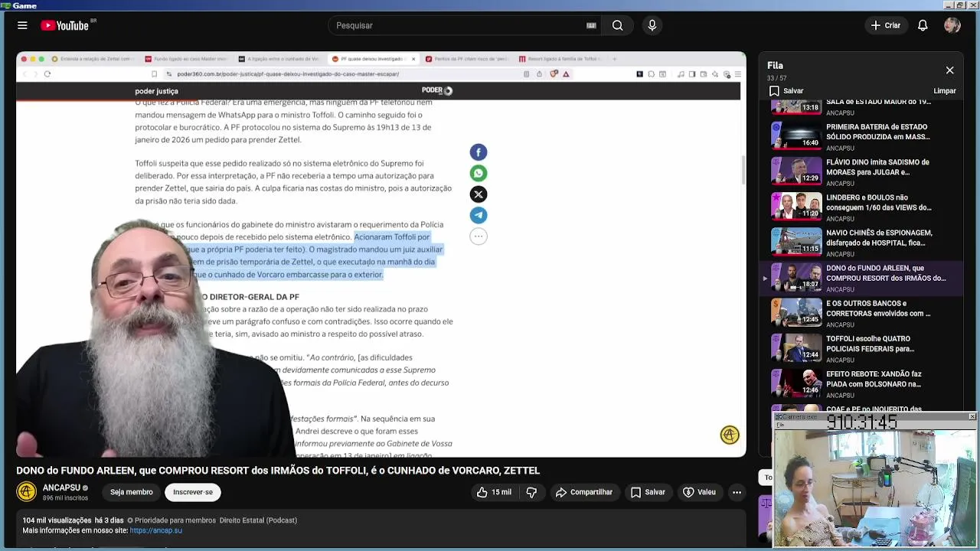This screenshot has width=980, height=551.
Task: Play queue video NAVIO CHINÊS de ESPIONAGEM
Action: [861, 243]
